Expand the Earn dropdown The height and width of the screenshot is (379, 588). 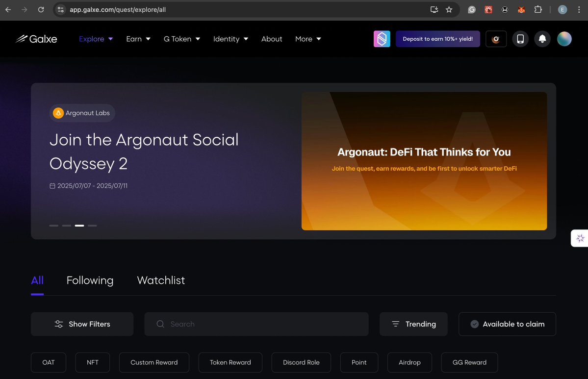[138, 39]
